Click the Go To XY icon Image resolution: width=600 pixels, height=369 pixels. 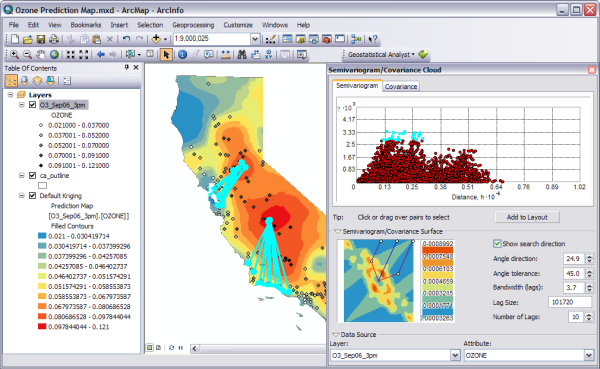pyautogui.click(x=269, y=55)
